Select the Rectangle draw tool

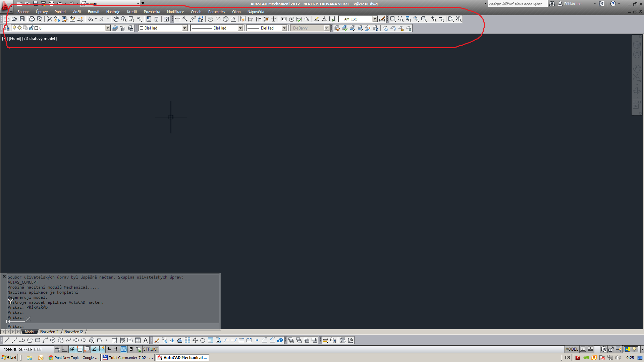(38, 340)
